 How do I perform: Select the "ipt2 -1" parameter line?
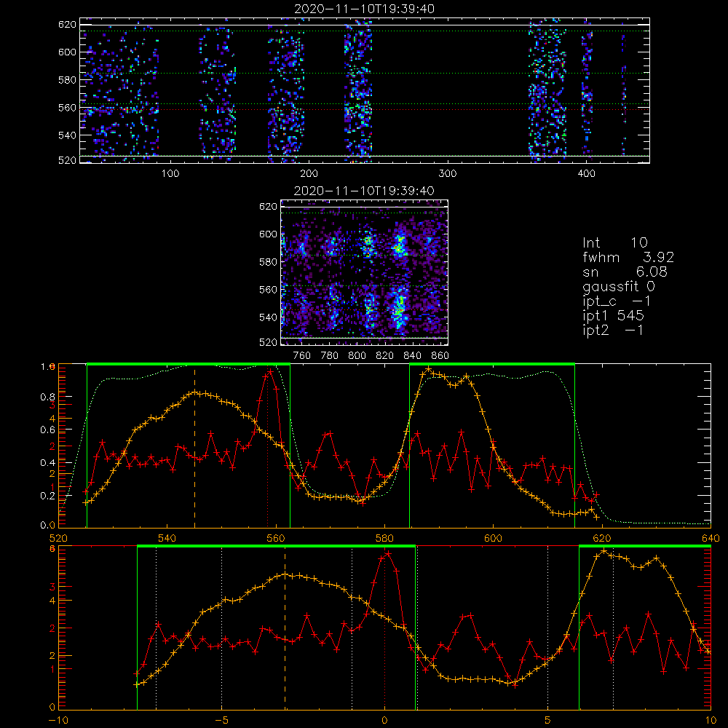coord(613,330)
